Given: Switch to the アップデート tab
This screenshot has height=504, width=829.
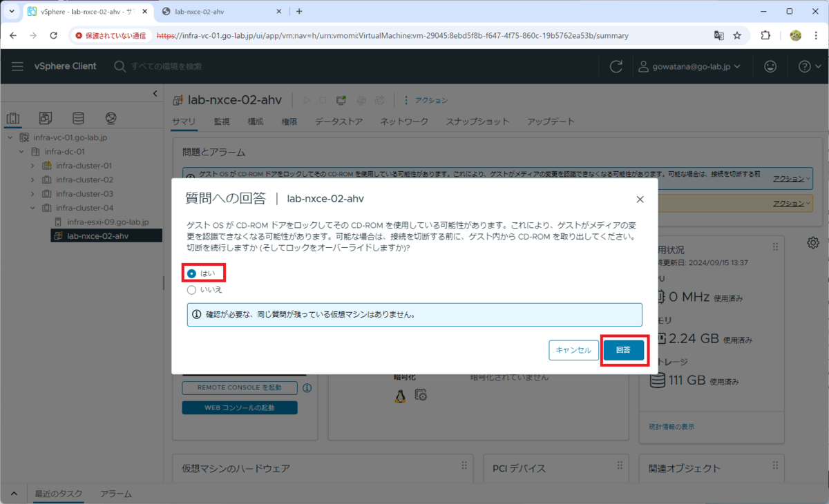Looking at the screenshot, I should (551, 122).
